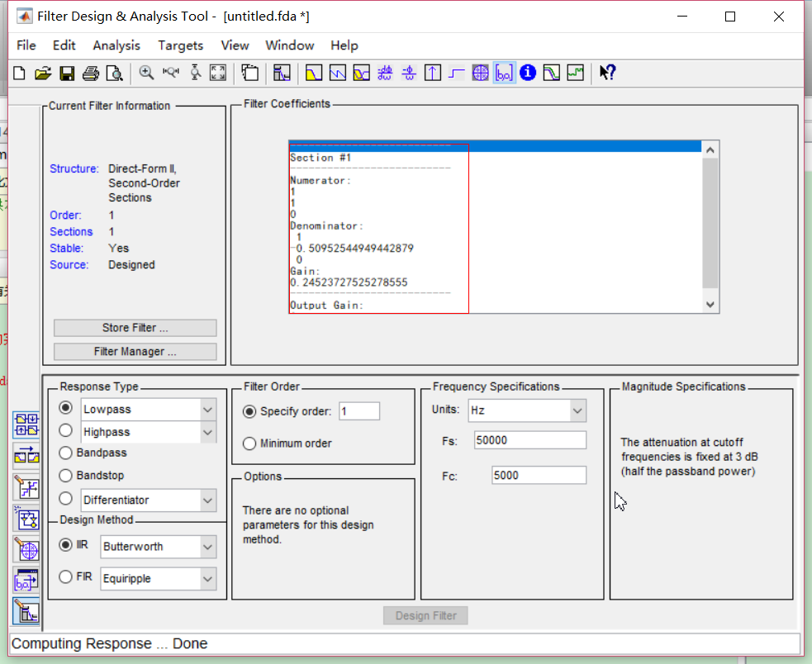Click the Realize Model sidebar icon
The height and width of the screenshot is (664, 812).
click(x=26, y=519)
